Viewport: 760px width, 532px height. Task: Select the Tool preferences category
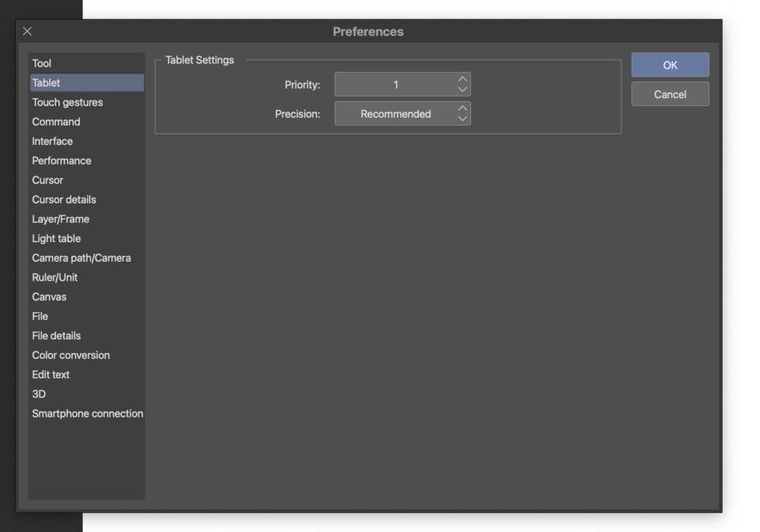click(x=41, y=63)
